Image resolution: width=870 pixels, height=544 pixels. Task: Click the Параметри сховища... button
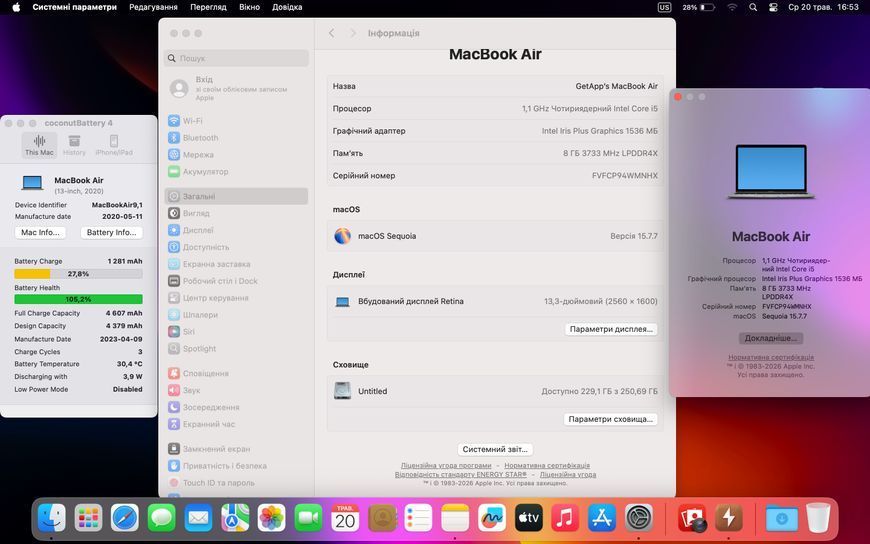610,419
